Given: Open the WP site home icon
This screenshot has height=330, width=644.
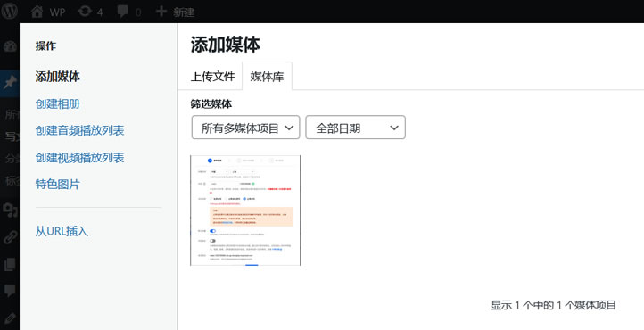Looking at the screenshot, I should (x=37, y=12).
